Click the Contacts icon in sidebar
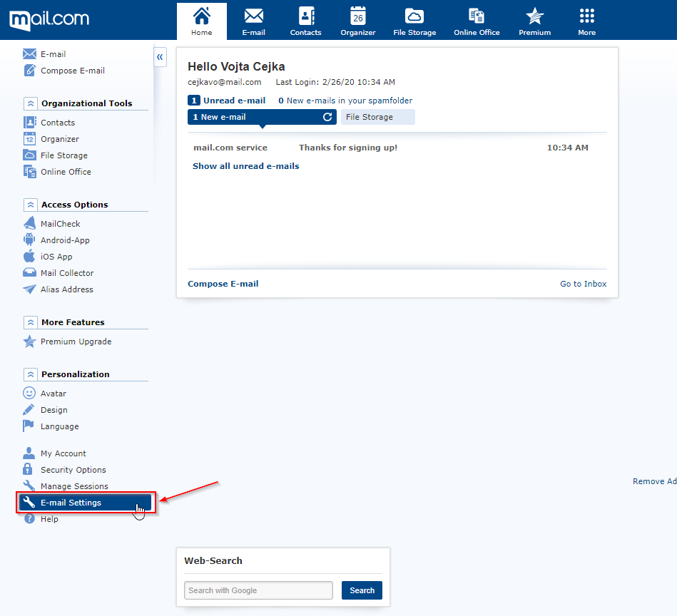Image resolution: width=677 pixels, height=616 pixels. click(x=30, y=123)
